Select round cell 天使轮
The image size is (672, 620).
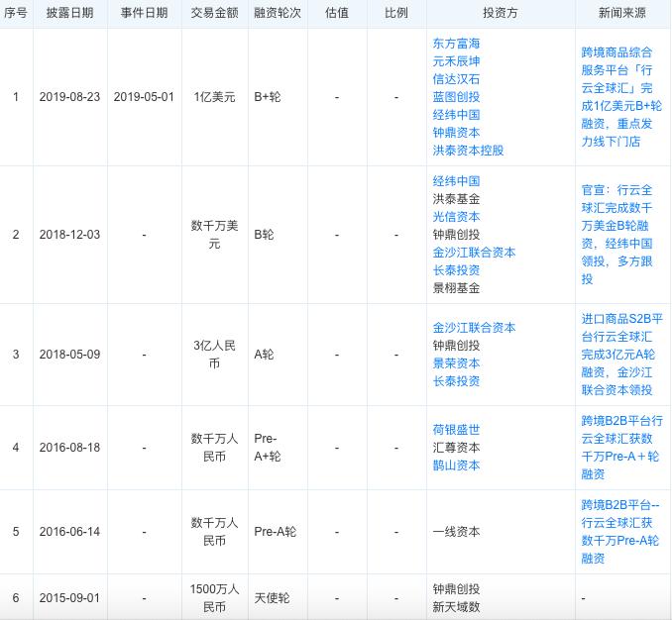(x=272, y=598)
